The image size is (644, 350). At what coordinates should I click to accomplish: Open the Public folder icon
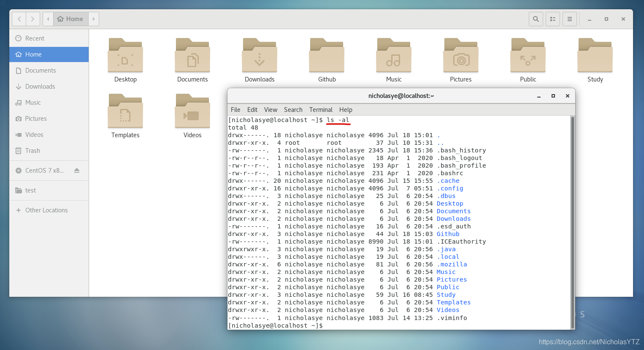528,55
